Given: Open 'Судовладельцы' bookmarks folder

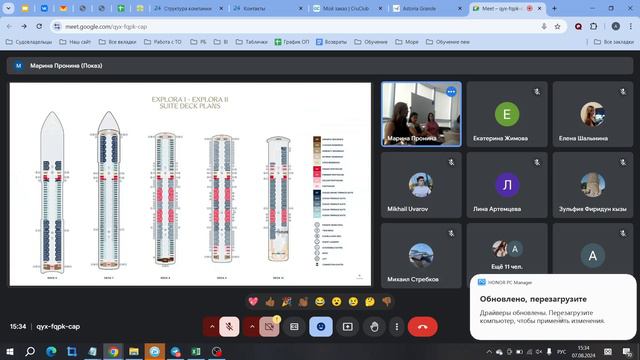Looking at the screenshot, I should coord(29,42).
